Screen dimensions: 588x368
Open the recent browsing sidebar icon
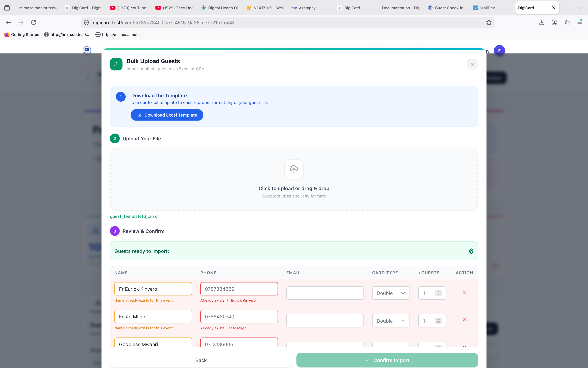(7, 8)
